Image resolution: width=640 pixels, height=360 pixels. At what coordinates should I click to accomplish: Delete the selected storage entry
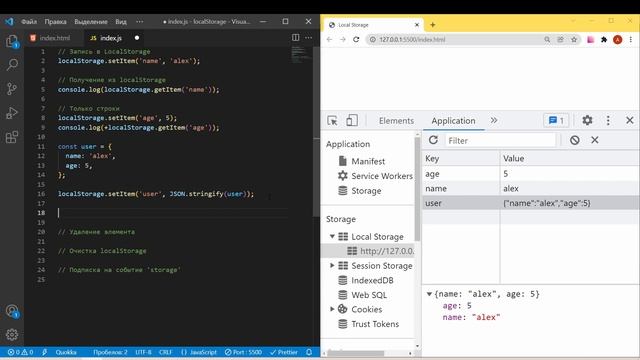(x=595, y=140)
